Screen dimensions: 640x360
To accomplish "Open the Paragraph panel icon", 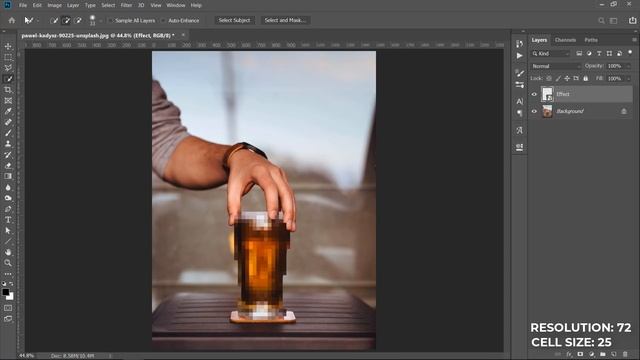I will pos(519,113).
